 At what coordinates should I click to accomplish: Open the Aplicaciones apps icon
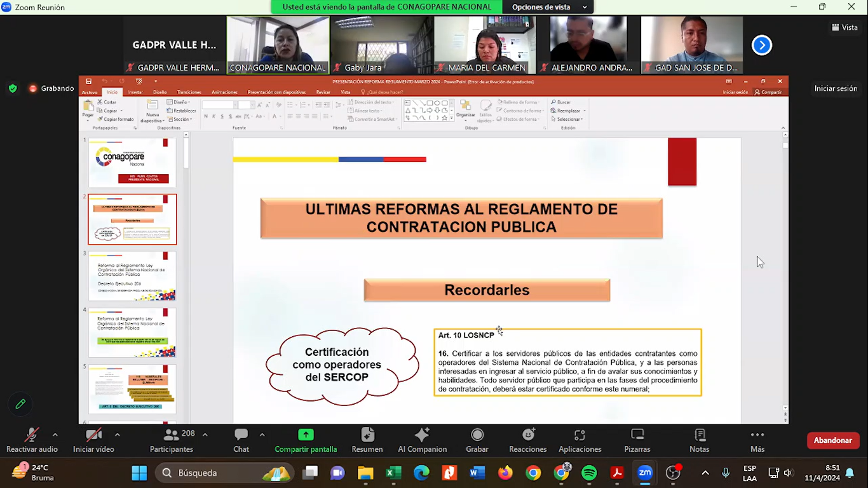(x=580, y=435)
